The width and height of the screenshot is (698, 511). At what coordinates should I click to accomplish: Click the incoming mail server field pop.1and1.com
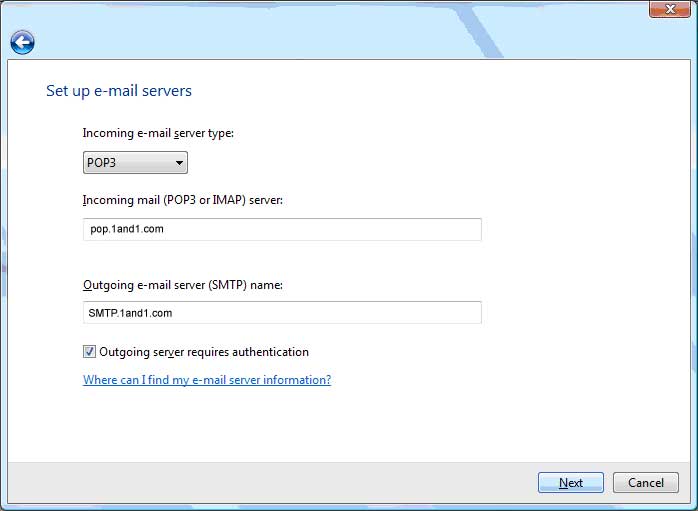pyautogui.click(x=282, y=229)
